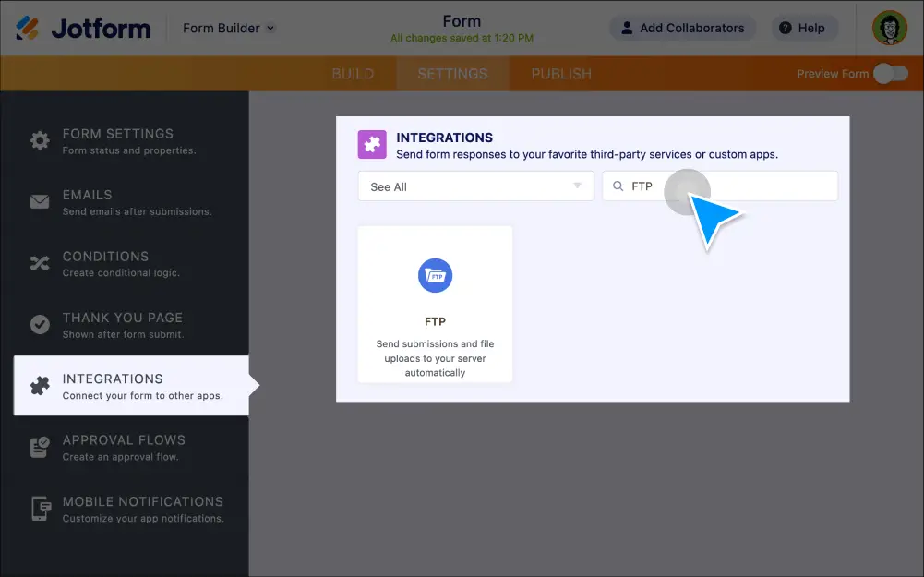Open the See All category dropdown

point(474,186)
